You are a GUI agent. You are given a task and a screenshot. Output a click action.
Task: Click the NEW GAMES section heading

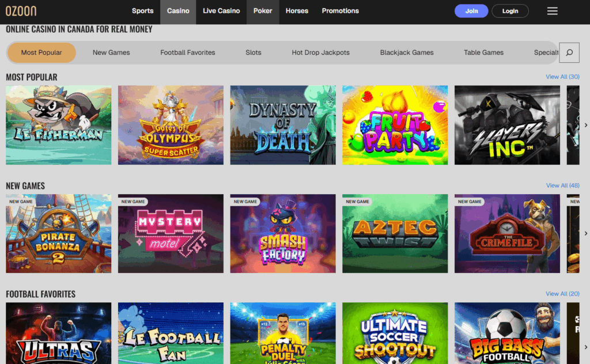click(x=25, y=186)
